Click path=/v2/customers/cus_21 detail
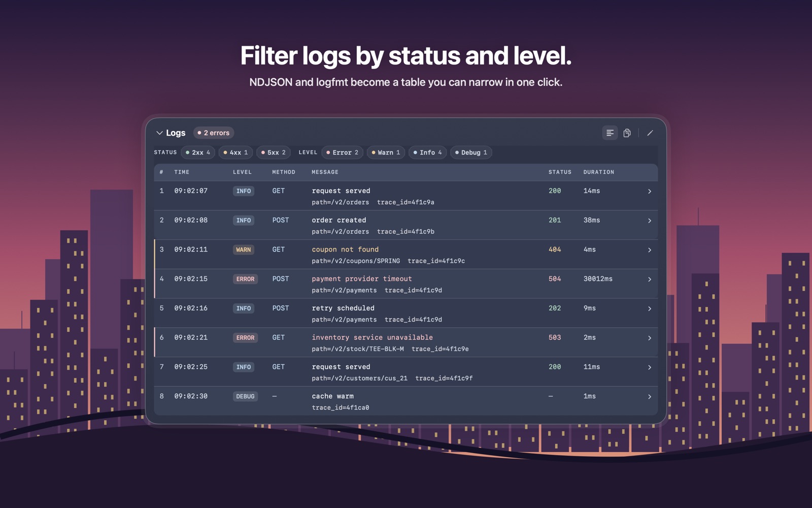The image size is (812, 508). 359,378
